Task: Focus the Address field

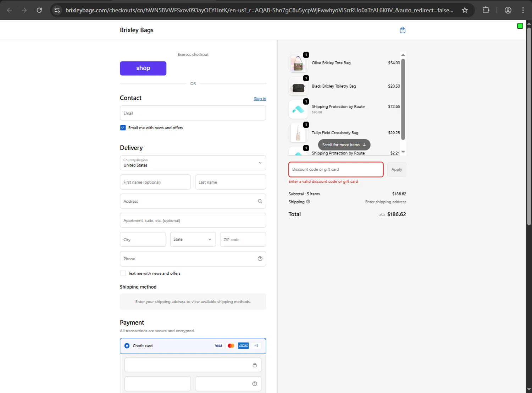Action: 193,201
